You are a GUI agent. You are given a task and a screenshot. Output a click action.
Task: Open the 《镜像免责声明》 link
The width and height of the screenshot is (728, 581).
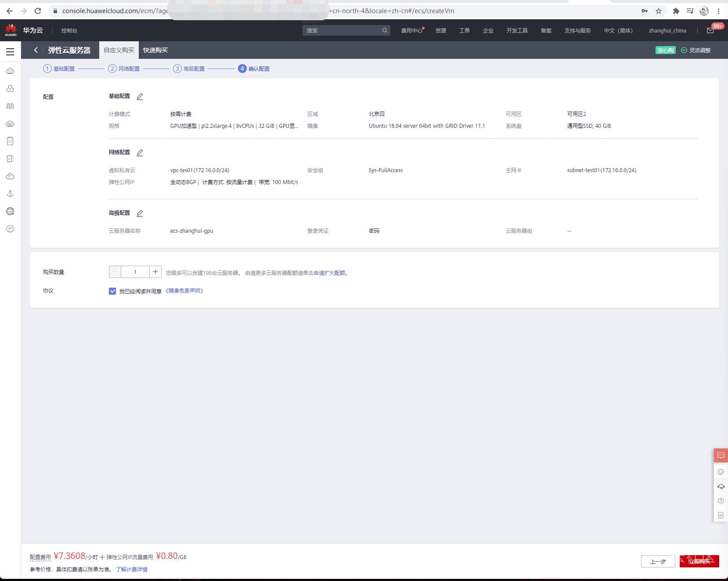[x=184, y=291]
